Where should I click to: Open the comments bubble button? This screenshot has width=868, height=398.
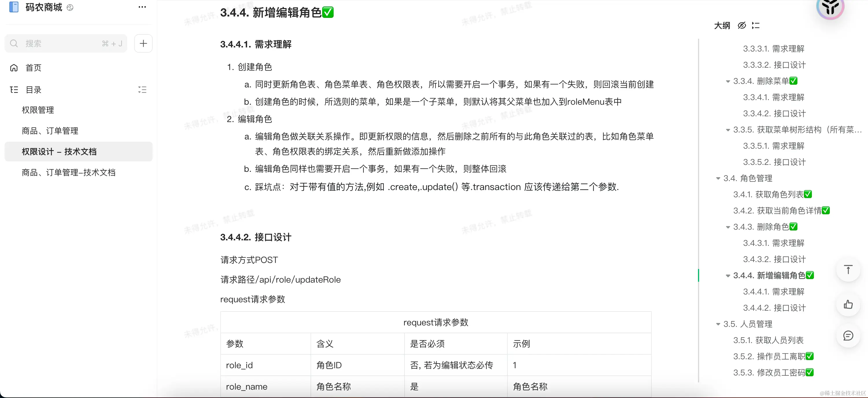(x=848, y=336)
